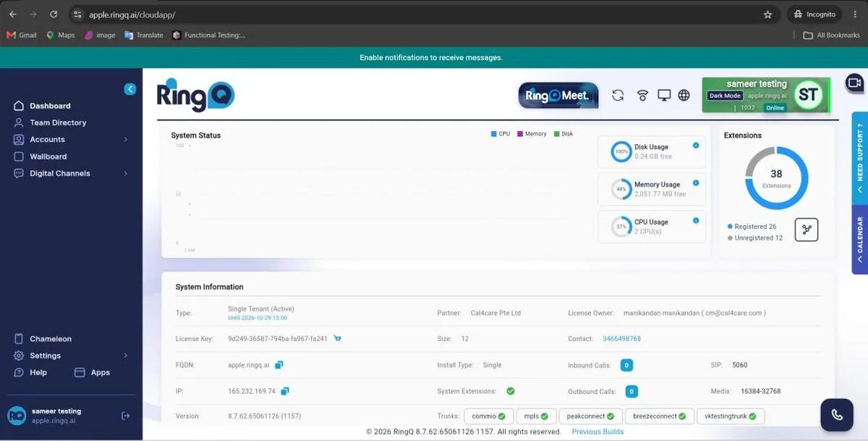Click the wifi connection icon in header
The image size is (868, 441).
pos(642,96)
